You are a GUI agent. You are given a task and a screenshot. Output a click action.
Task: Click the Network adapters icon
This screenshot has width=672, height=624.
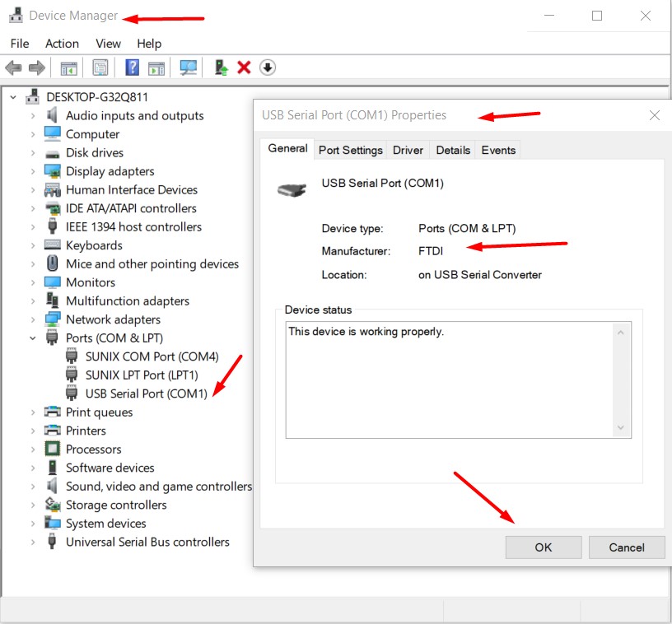click(52, 319)
